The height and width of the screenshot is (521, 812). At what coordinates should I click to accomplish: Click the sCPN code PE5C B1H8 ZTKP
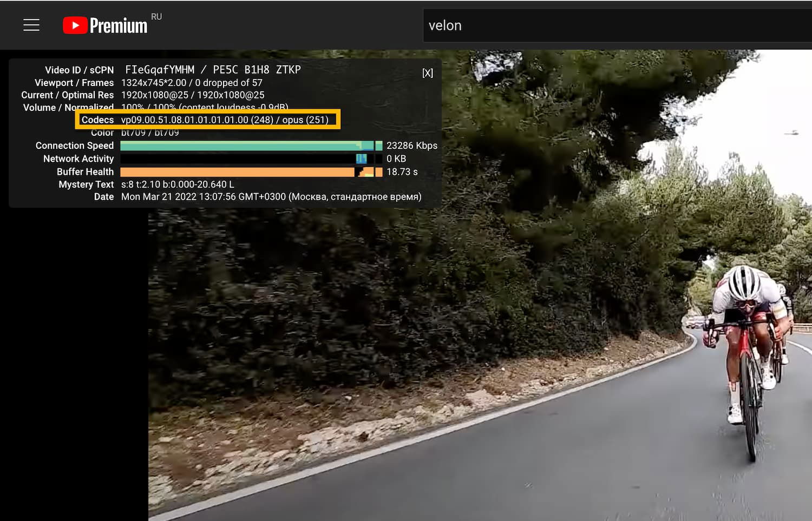point(257,70)
